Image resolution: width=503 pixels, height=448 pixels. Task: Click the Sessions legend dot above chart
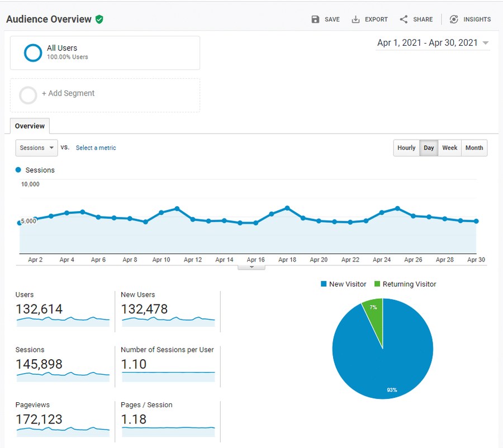coord(18,170)
